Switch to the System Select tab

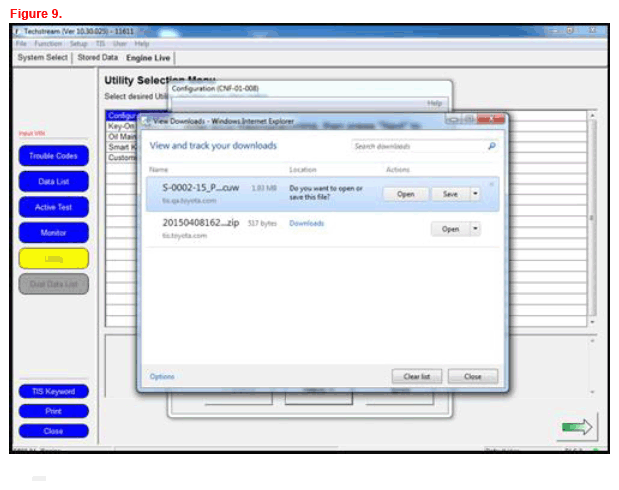pos(43,58)
